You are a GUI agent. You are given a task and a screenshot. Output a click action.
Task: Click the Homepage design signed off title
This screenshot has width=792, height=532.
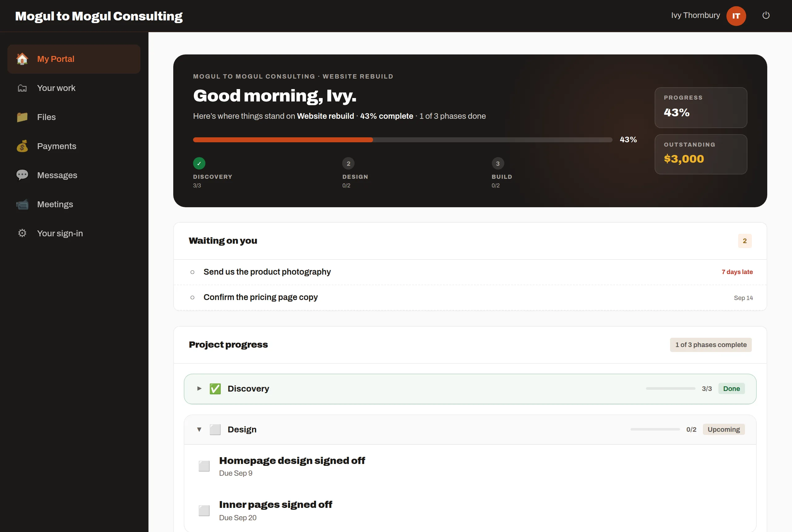coord(292,461)
